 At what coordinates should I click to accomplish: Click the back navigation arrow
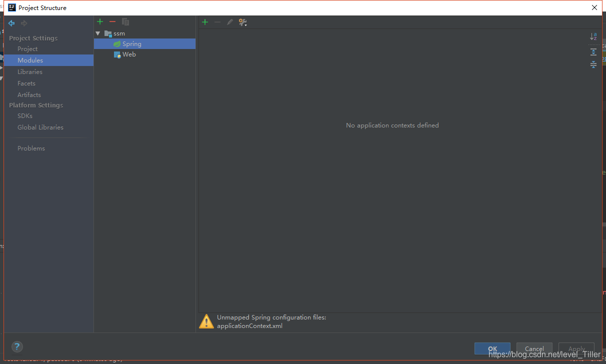click(x=11, y=23)
